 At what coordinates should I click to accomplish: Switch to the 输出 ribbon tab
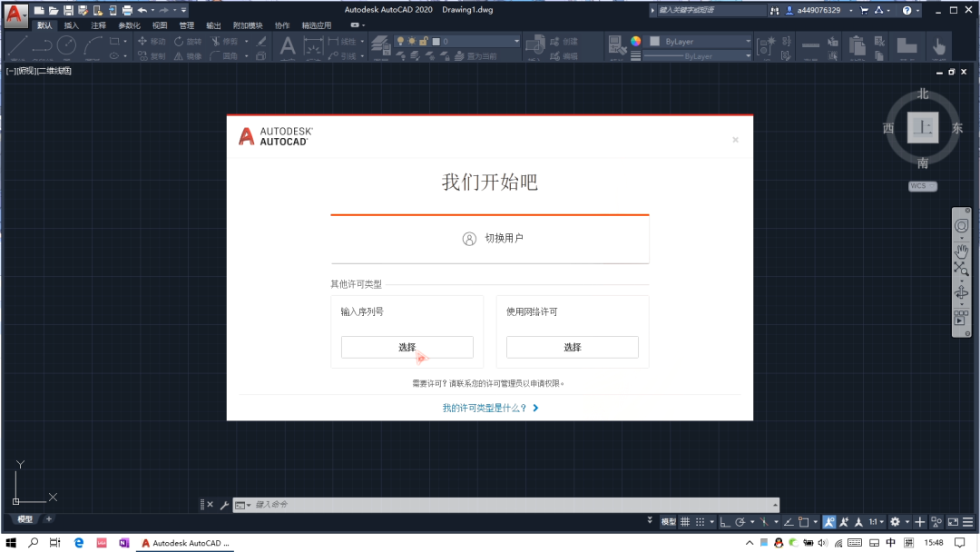[213, 25]
